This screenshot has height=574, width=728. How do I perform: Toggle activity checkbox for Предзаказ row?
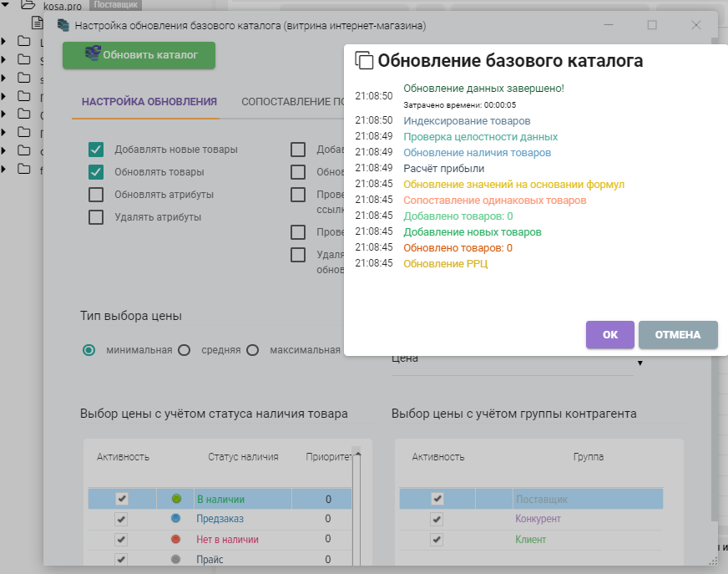122,519
